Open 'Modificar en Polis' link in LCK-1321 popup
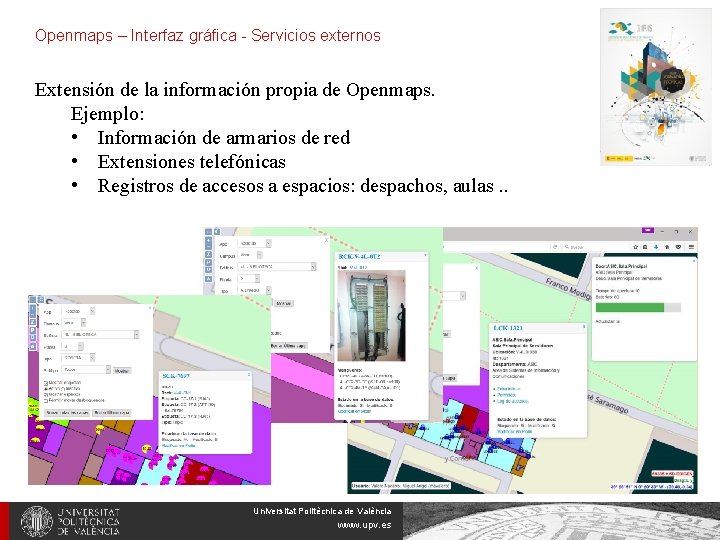Viewport: 720px width, 540px height. 515,432
